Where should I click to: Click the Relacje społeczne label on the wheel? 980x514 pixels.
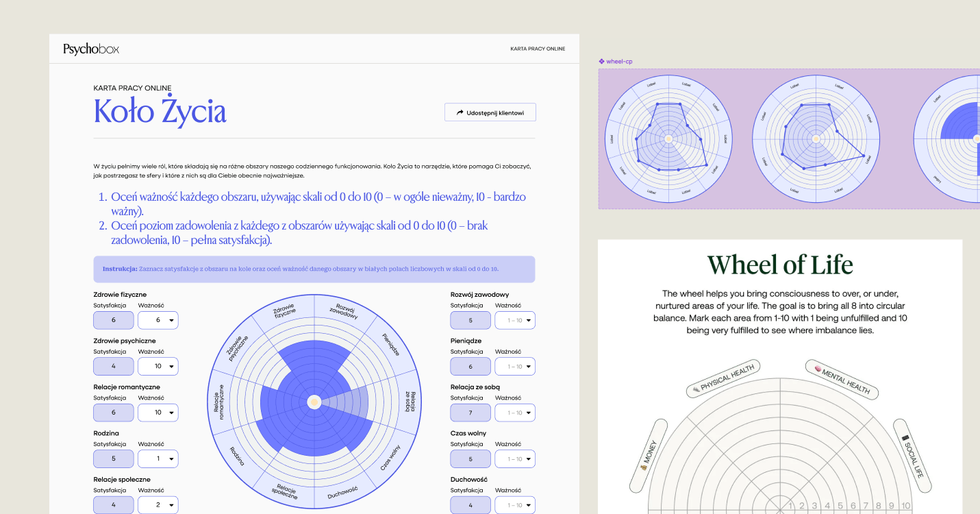[286, 493]
